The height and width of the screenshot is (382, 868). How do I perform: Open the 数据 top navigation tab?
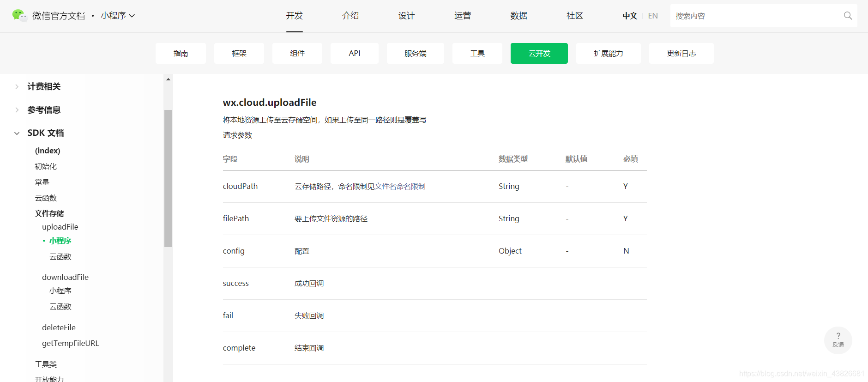pos(518,16)
